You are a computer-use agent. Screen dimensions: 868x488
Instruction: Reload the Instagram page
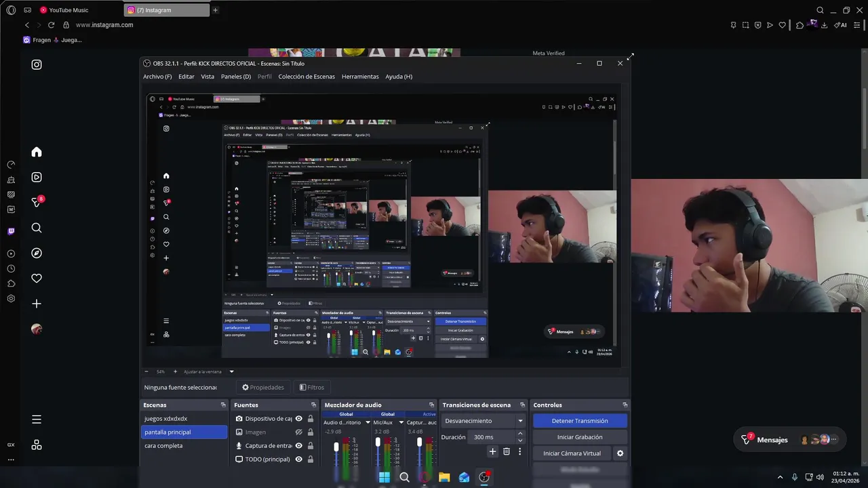click(51, 25)
